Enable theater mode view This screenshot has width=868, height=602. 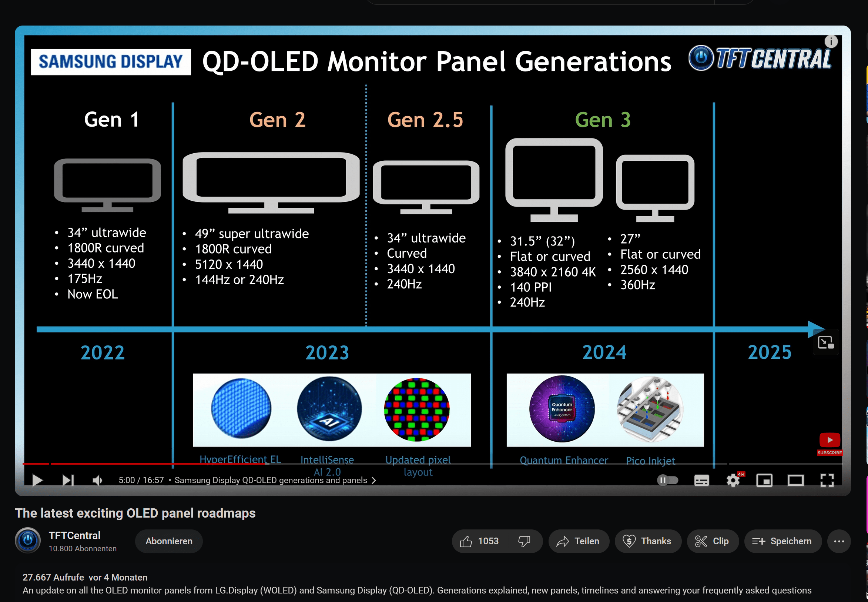[795, 481]
